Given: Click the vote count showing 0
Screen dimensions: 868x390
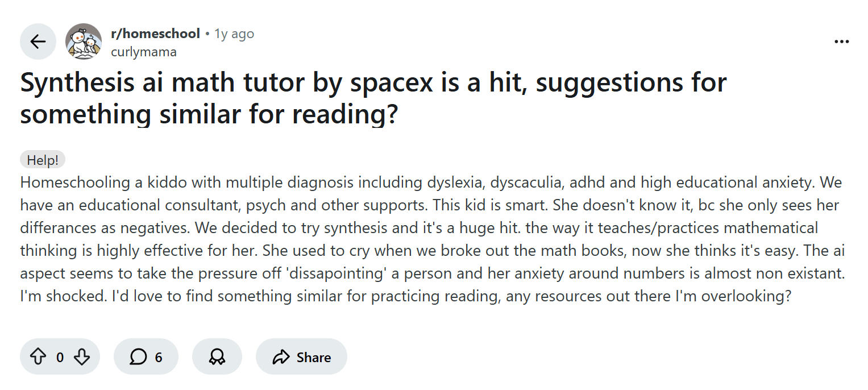Looking at the screenshot, I should 60,357.
